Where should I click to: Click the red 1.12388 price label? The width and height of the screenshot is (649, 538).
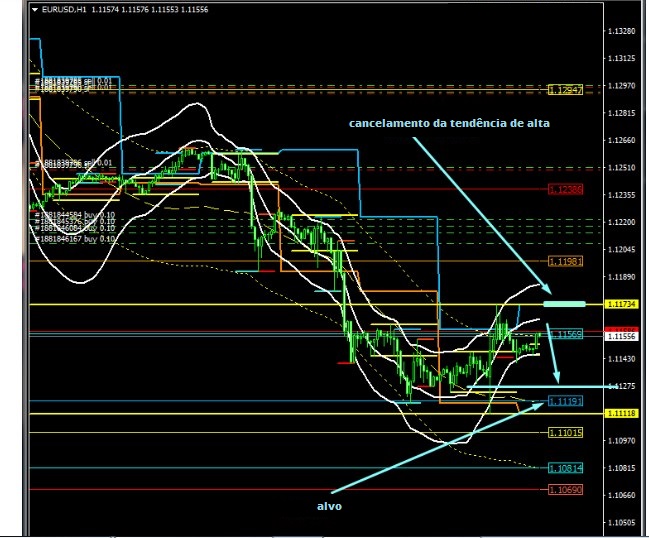[x=565, y=189]
